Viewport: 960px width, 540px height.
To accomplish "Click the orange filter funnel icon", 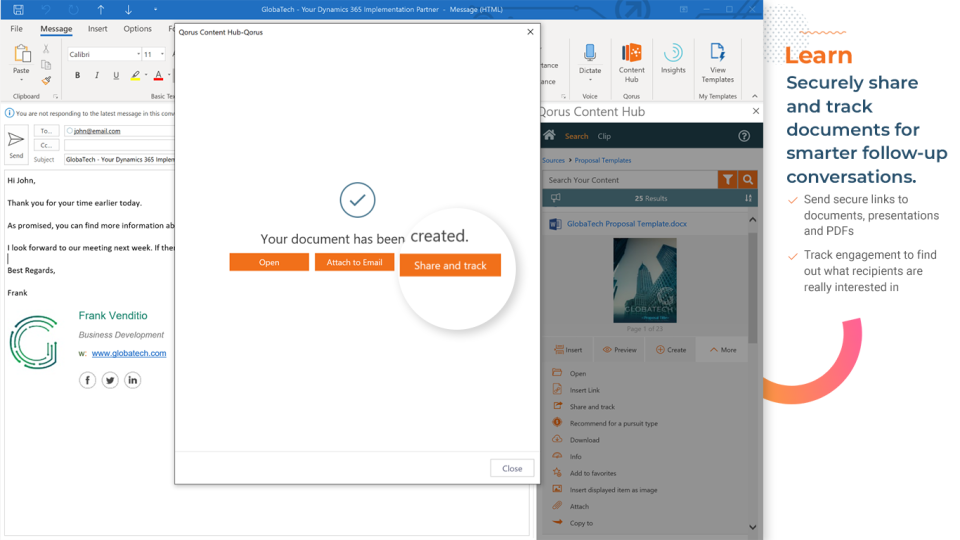I will (727, 180).
